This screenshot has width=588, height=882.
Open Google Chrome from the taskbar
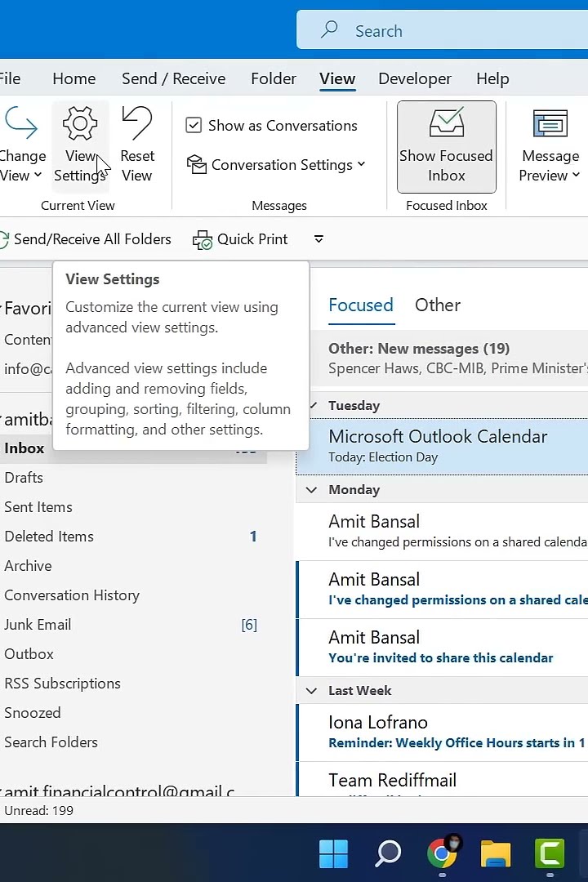(x=442, y=853)
